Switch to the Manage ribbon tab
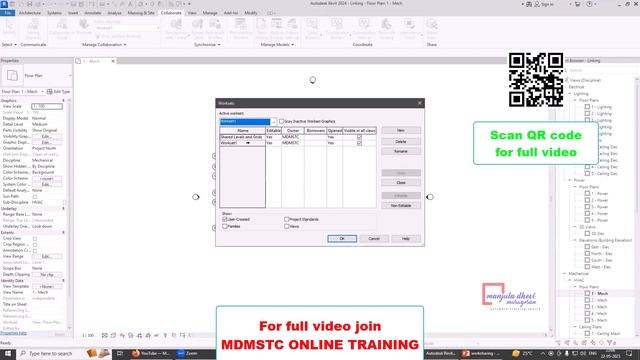The height and width of the screenshot is (360, 640). tap(210, 13)
